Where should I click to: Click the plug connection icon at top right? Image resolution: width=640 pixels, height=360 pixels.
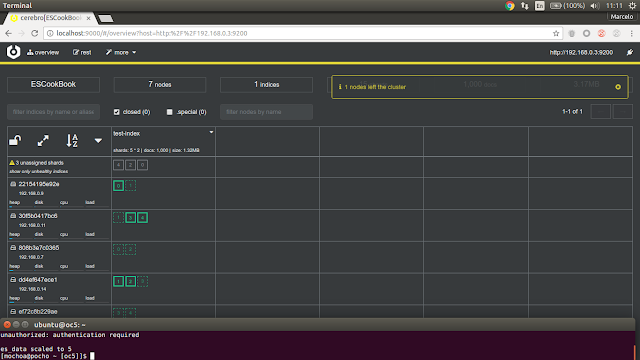630,52
